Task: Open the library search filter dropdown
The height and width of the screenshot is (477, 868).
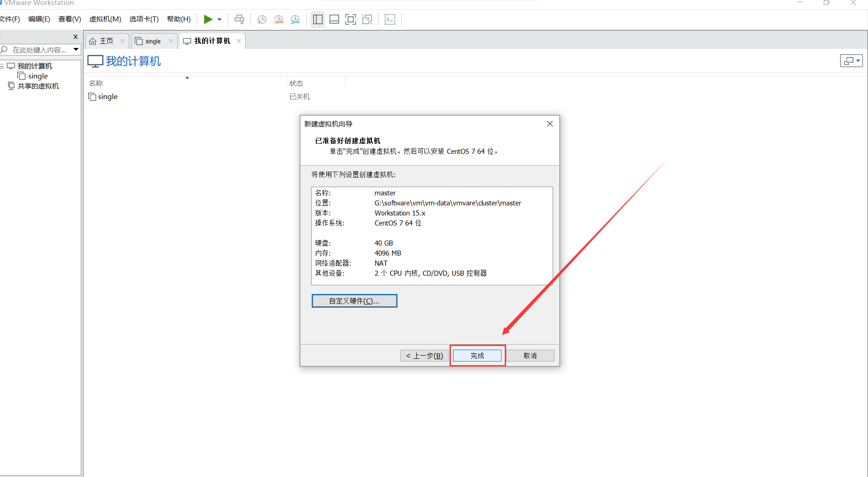Action: click(76, 49)
